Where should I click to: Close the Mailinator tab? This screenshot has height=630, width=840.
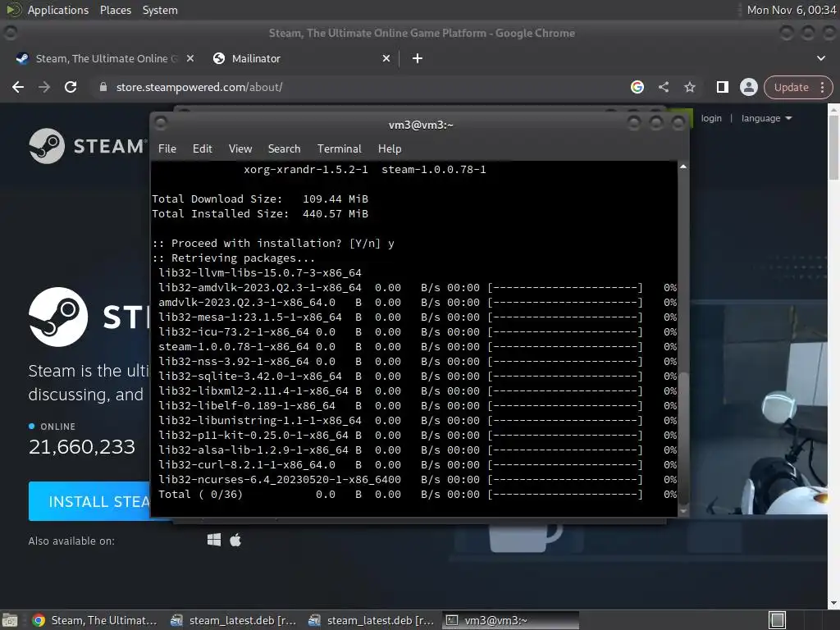pos(386,58)
